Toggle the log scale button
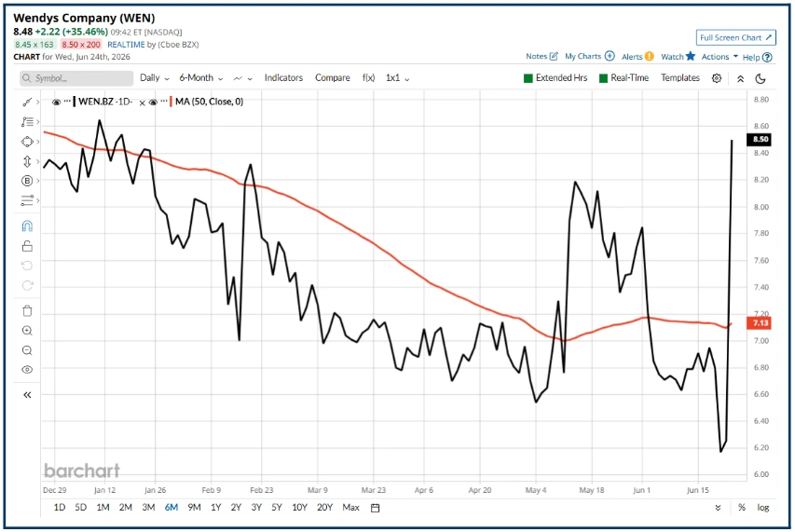Image resolution: width=795 pixels, height=532 pixels. tap(763, 508)
